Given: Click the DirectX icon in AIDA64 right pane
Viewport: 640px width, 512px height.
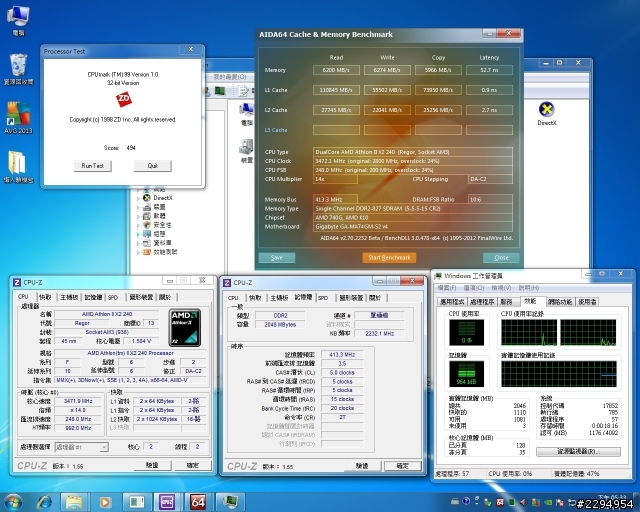Looking at the screenshot, I should click(547, 109).
